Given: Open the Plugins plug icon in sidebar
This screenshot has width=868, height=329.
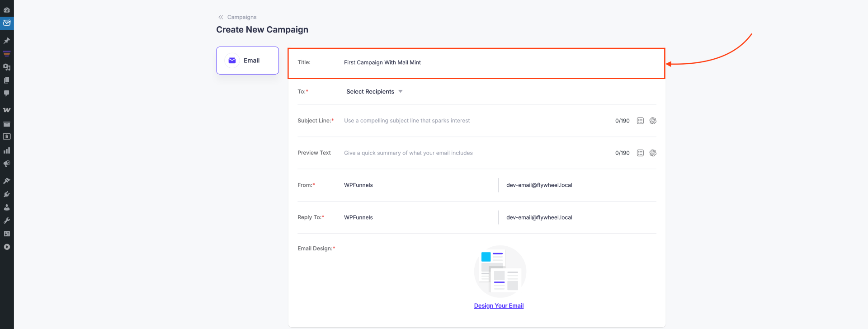Looking at the screenshot, I should [x=7, y=194].
